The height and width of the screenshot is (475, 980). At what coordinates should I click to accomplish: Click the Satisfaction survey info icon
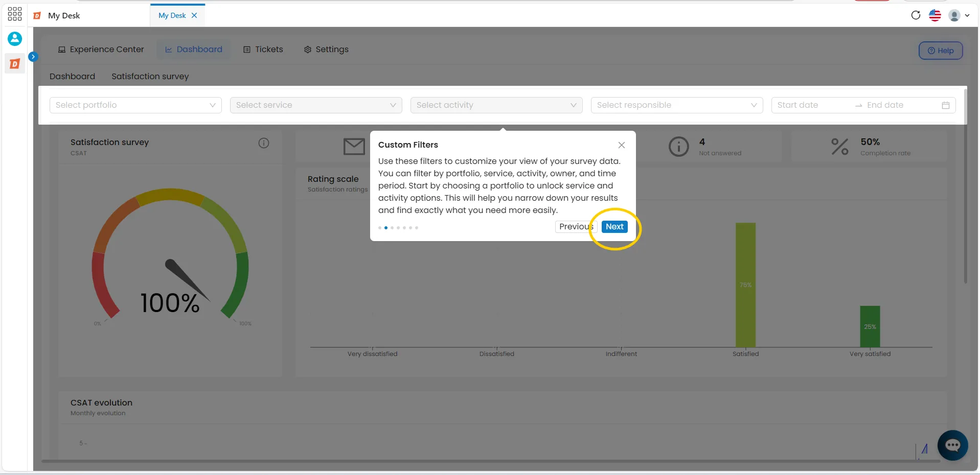point(264,143)
